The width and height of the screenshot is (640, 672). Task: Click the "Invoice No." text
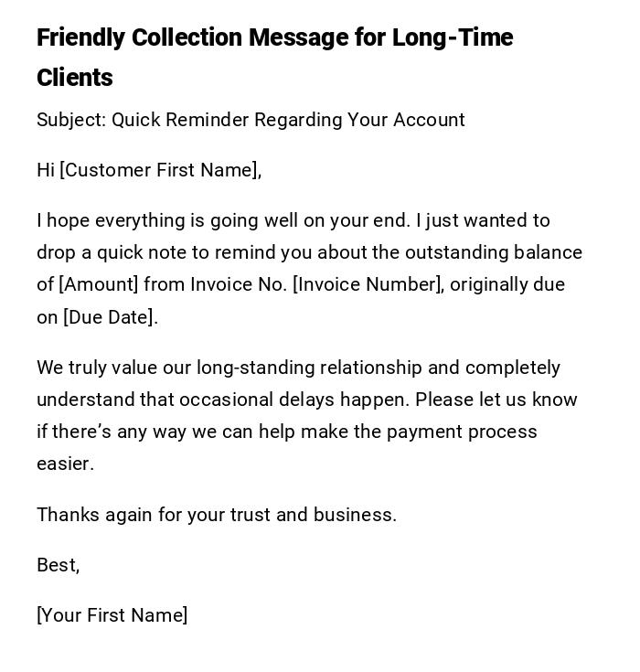tap(239, 284)
